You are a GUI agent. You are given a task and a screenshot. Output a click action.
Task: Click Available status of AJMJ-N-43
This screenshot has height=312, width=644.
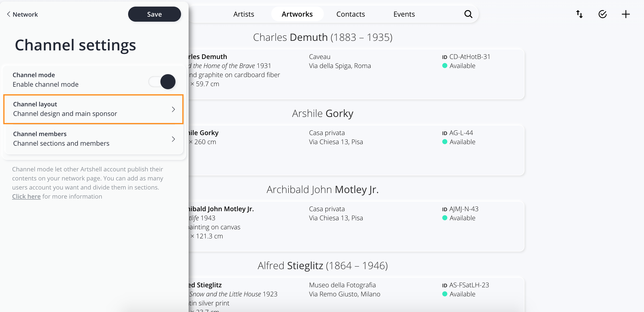coord(459,218)
